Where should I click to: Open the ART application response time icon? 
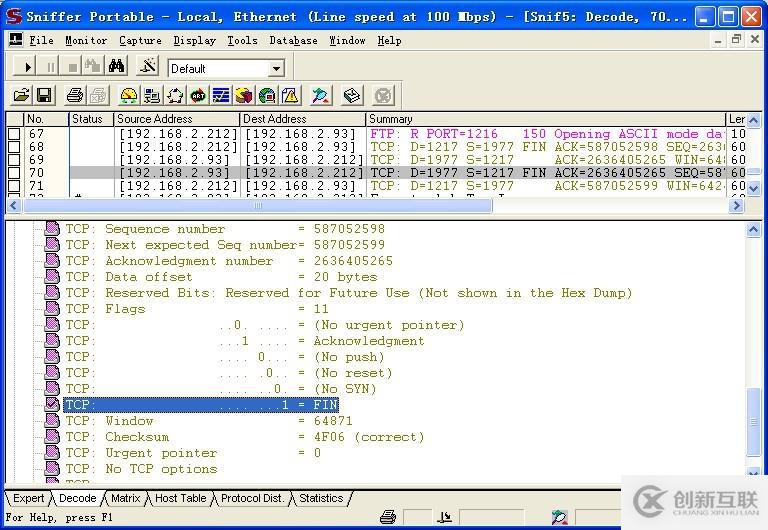click(x=198, y=96)
